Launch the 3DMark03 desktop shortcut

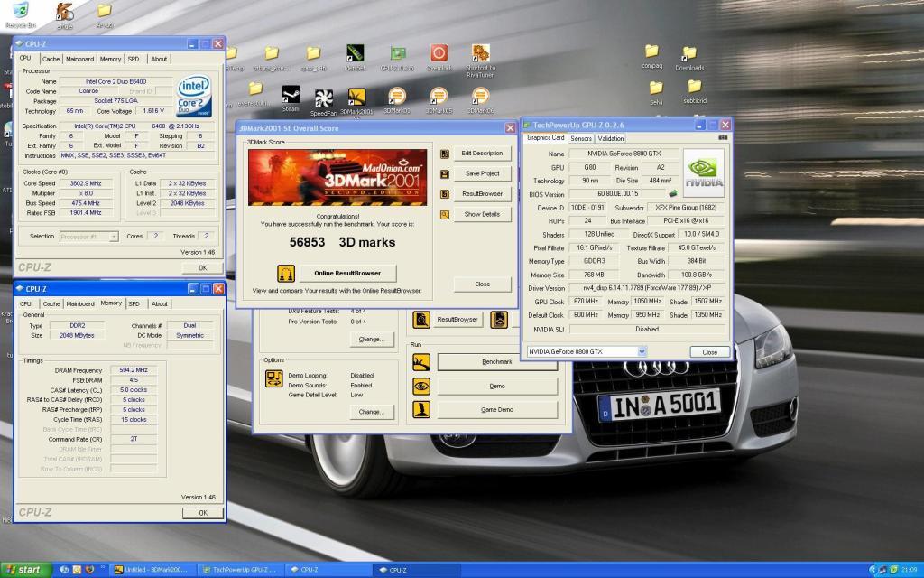pos(397,99)
